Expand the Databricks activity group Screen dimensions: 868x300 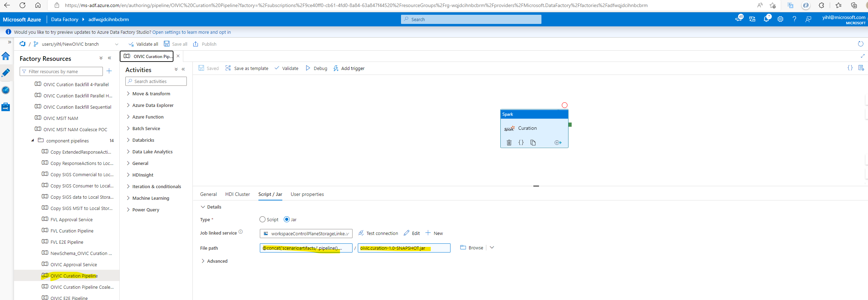(140, 140)
